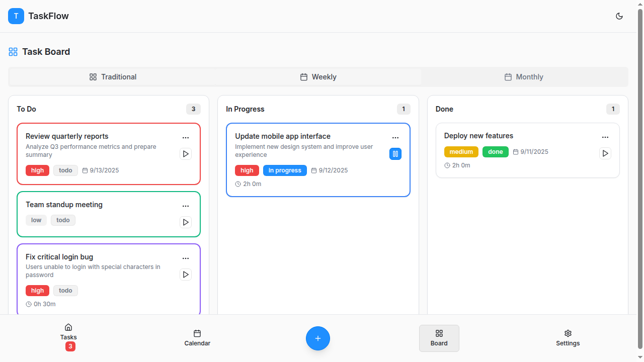644x362 pixels.
Task: Open the Calendar page from bottom navigation
Action: pyautogui.click(x=197, y=338)
